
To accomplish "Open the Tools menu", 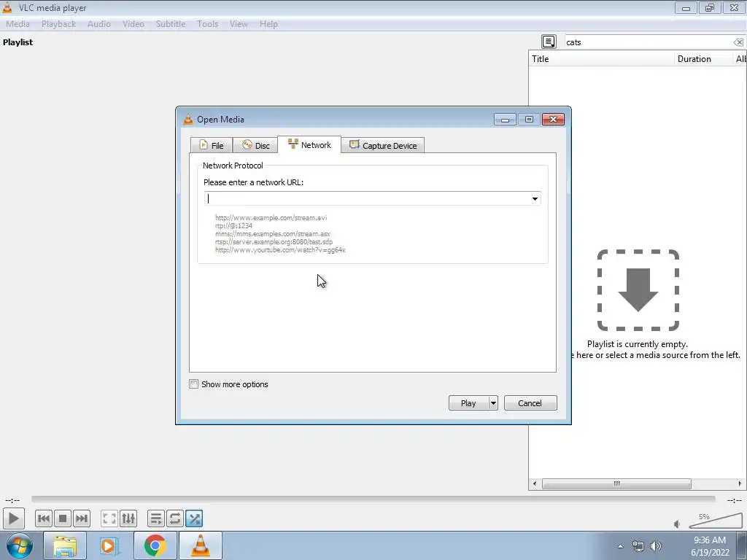I will (208, 24).
